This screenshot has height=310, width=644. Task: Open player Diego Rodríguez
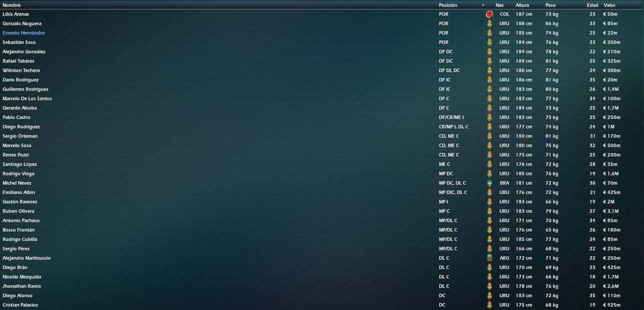pos(21,127)
